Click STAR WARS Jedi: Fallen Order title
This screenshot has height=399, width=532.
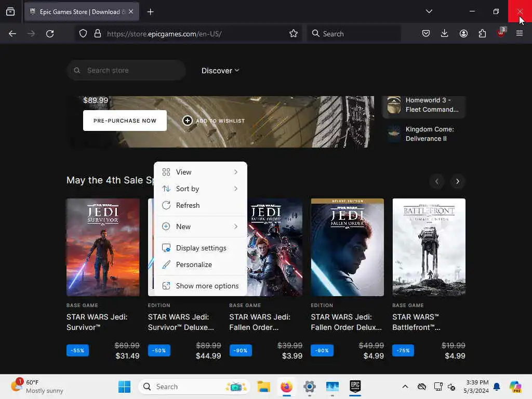pyautogui.click(x=260, y=322)
